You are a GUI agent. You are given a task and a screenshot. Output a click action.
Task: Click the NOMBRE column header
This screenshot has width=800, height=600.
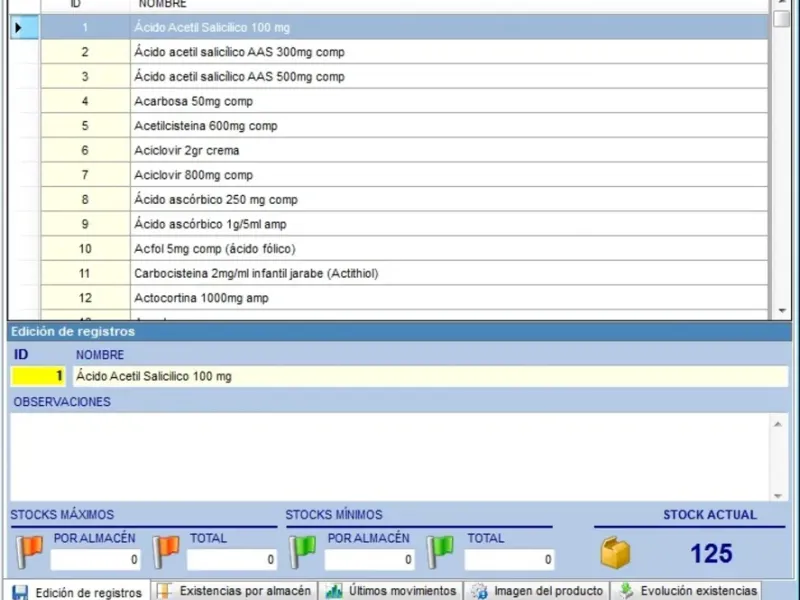(449, 5)
